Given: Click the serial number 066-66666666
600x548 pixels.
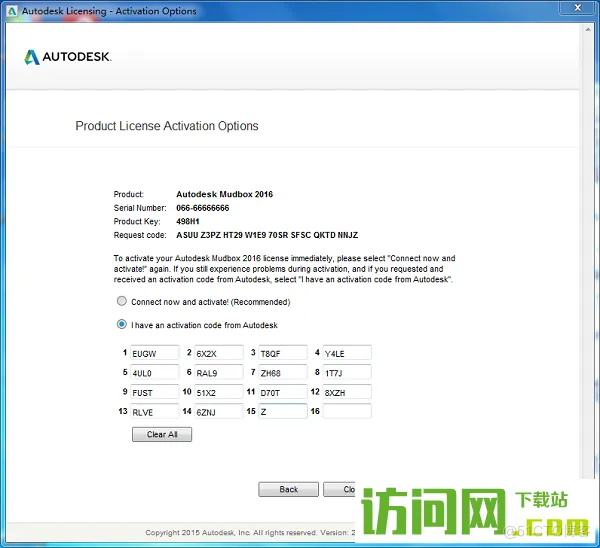Looking at the screenshot, I should click(x=202, y=208).
